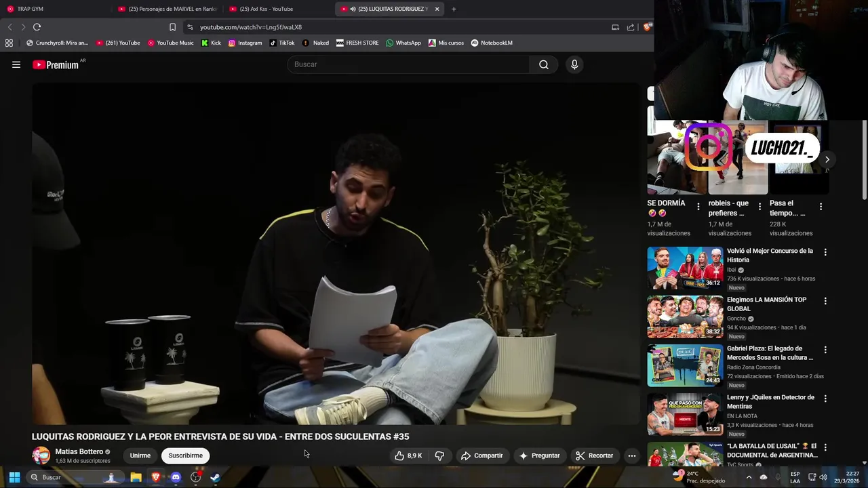Open options for SE DORMÍA short
Image resolution: width=868 pixels, height=488 pixels.
click(x=698, y=207)
